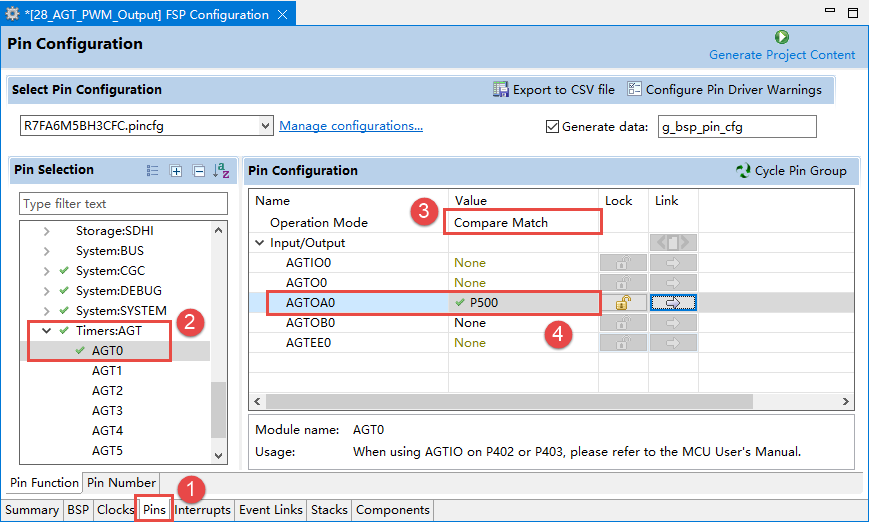The height and width of the screenshot is (522, 869).
Task: Click the lock icon in the AGTO0 row
Action: (x=623, y=283)
